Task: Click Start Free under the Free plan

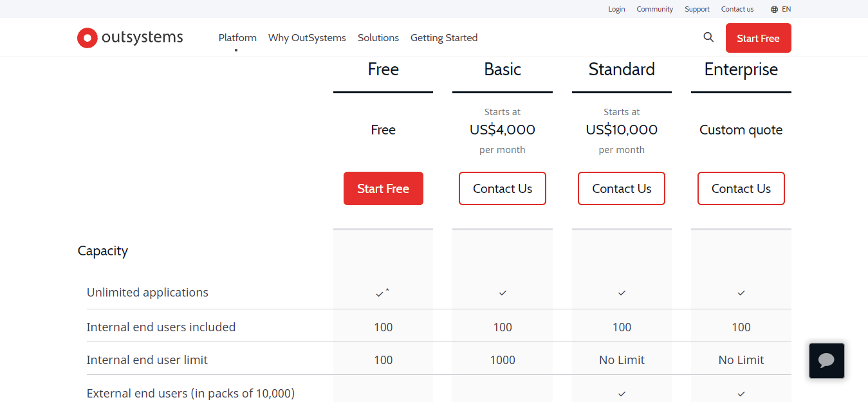Action: point(383,188)
